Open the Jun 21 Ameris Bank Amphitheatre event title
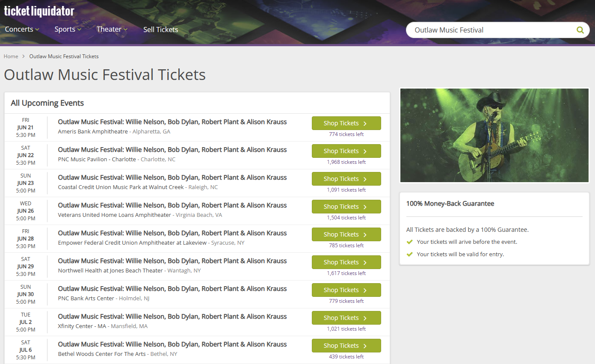The height and width of the screenshot is (364, 595). 172,122
